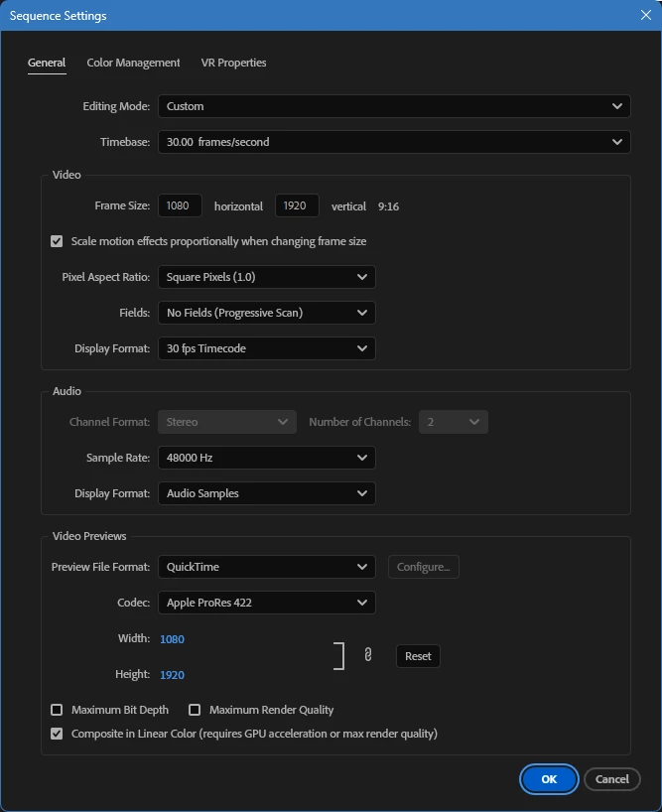Click the preview Width value 1080

172,639
